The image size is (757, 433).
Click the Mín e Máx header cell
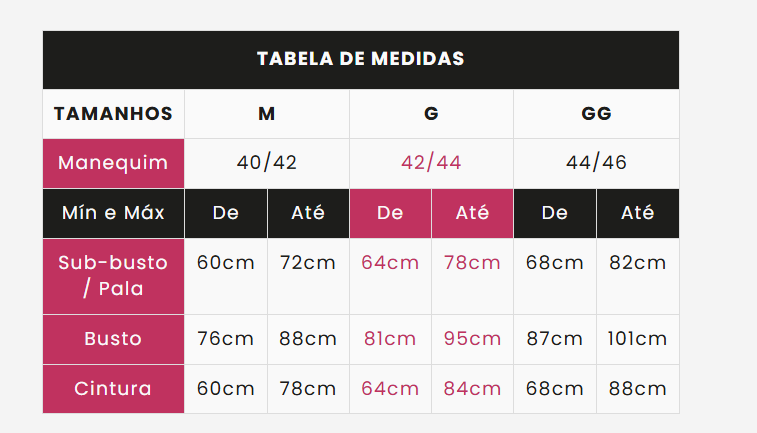[x=113, y=213]
